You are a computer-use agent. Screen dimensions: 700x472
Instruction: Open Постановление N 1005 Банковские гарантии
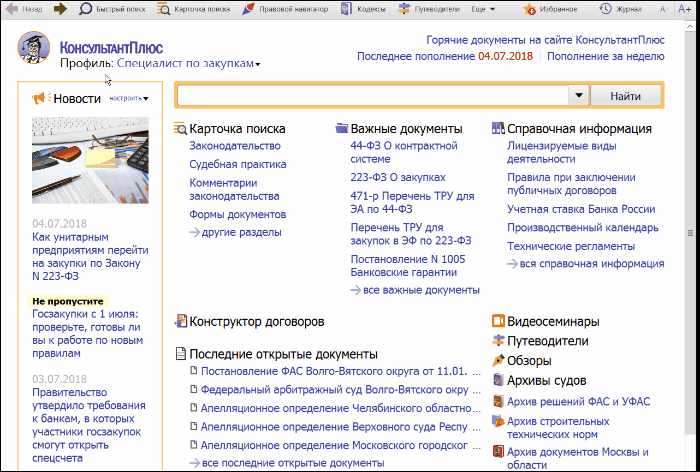408,265
